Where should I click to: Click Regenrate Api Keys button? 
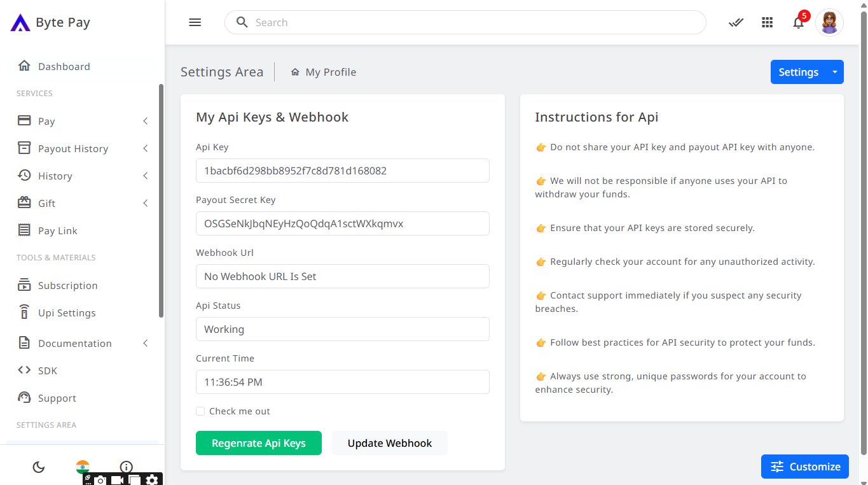pos(259,443)
